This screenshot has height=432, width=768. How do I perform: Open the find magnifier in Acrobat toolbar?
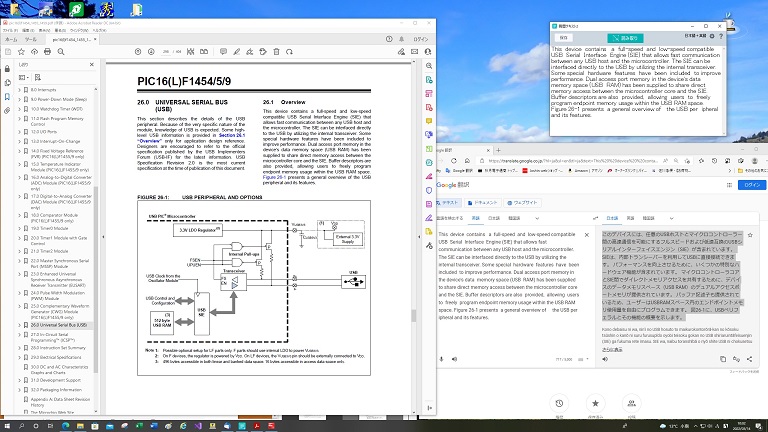[61, 51]
